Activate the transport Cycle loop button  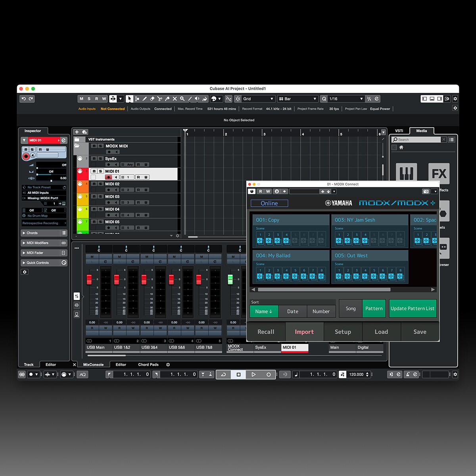[223, 374]
